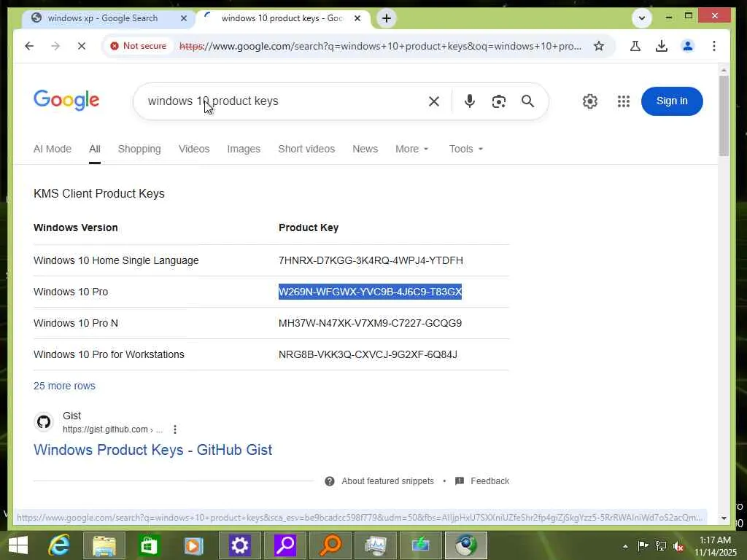Open the Shopping results tab

pyautogui.click(x=139, y=149)
